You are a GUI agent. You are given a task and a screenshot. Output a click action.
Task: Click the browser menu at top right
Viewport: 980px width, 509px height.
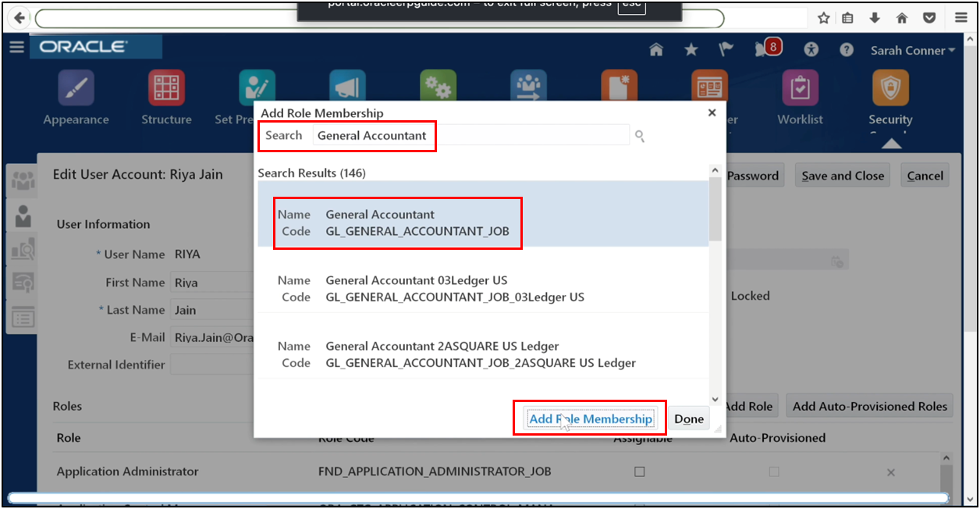[960, 17]
